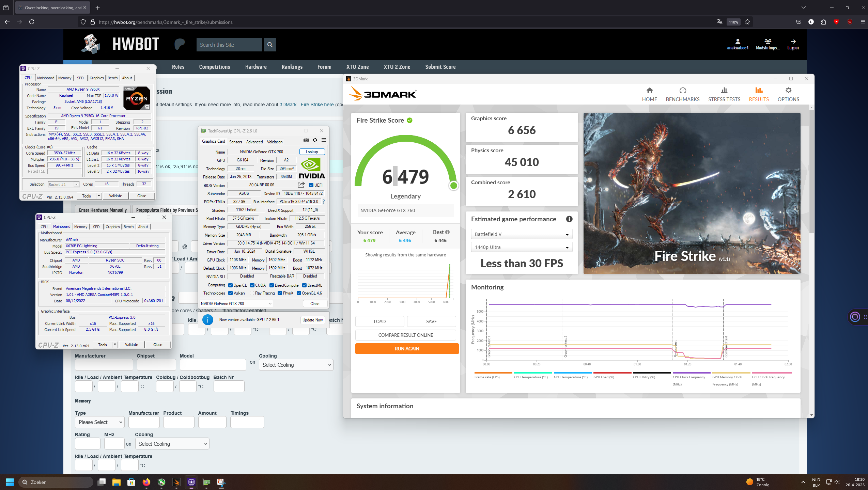Open STRESS TESTS icon in 3DMark
The width and height of the screenshot is (868, 490).
coord(724,91)
